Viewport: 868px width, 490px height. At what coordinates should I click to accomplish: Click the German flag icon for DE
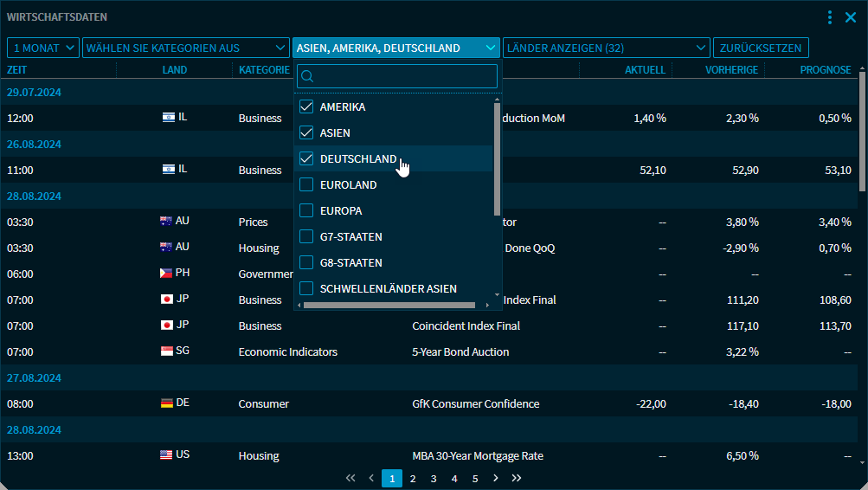coord(167,403)
